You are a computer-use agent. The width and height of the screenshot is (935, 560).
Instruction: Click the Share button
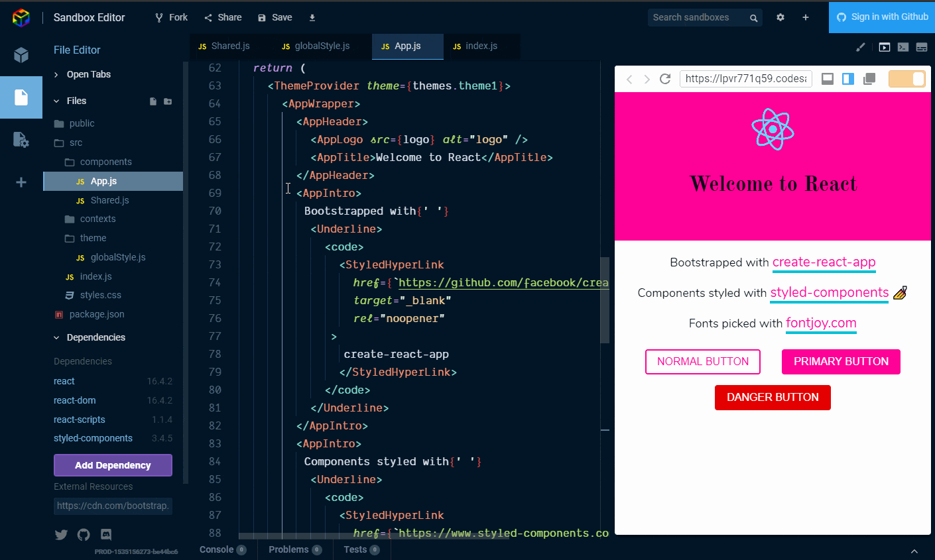[223, 17]
